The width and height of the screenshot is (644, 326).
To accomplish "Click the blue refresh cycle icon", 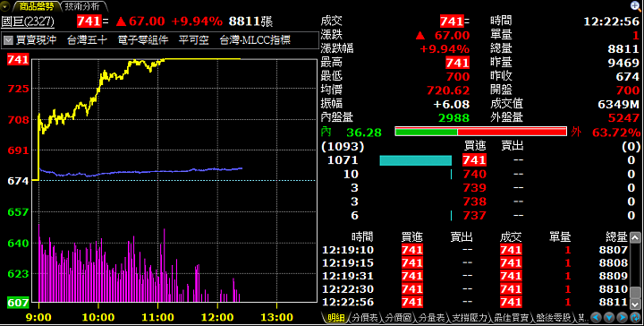I will [635, 318].
